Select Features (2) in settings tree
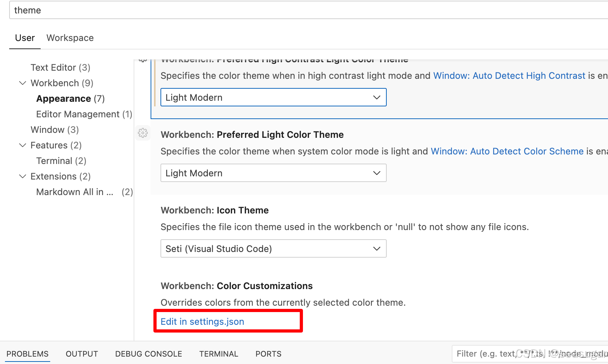 [56, 145]
